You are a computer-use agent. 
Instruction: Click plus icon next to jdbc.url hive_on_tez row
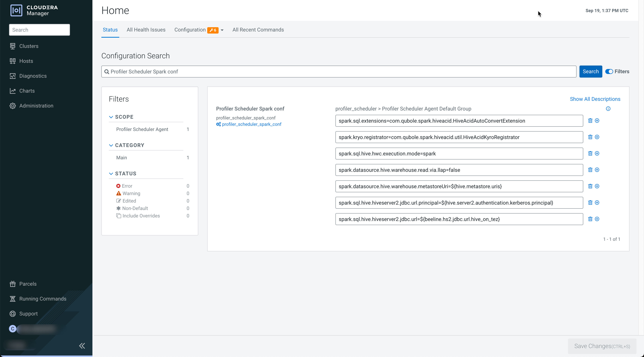pos(597,219)
